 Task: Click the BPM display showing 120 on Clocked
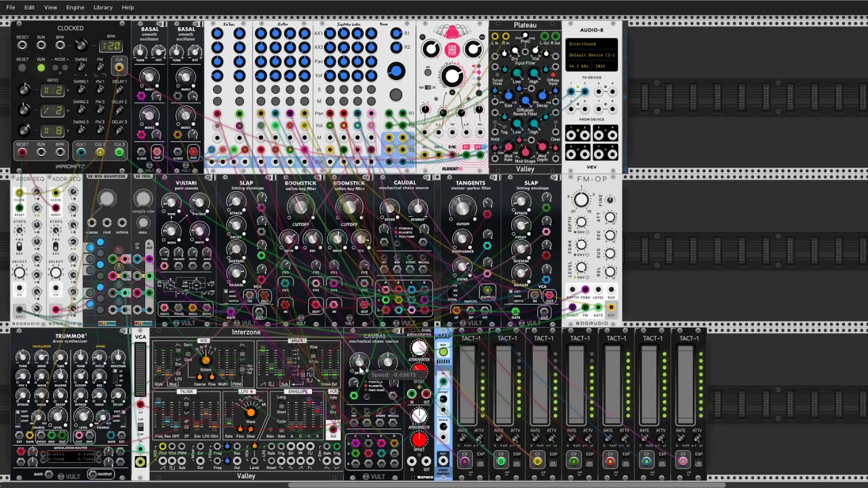[x=110, y=46]
